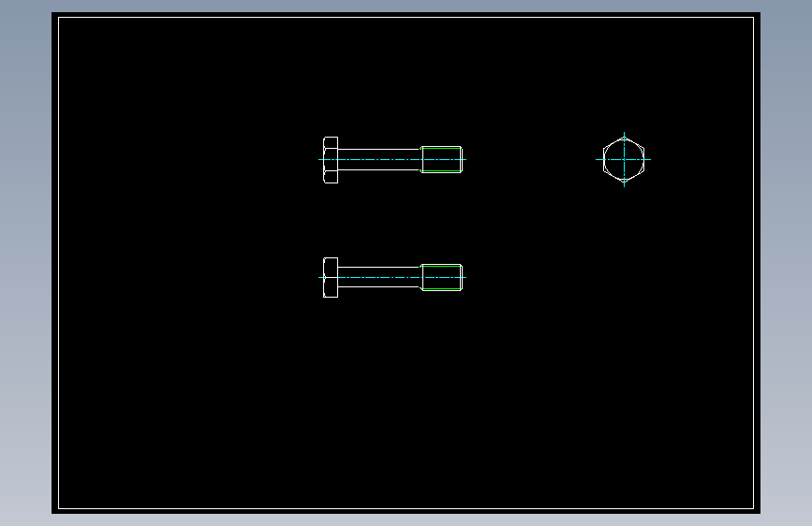The width and height of the screenshot is (812, 526).
Task: Select the lower bolt's green threaded section
Action: click(x=441, y=277)
